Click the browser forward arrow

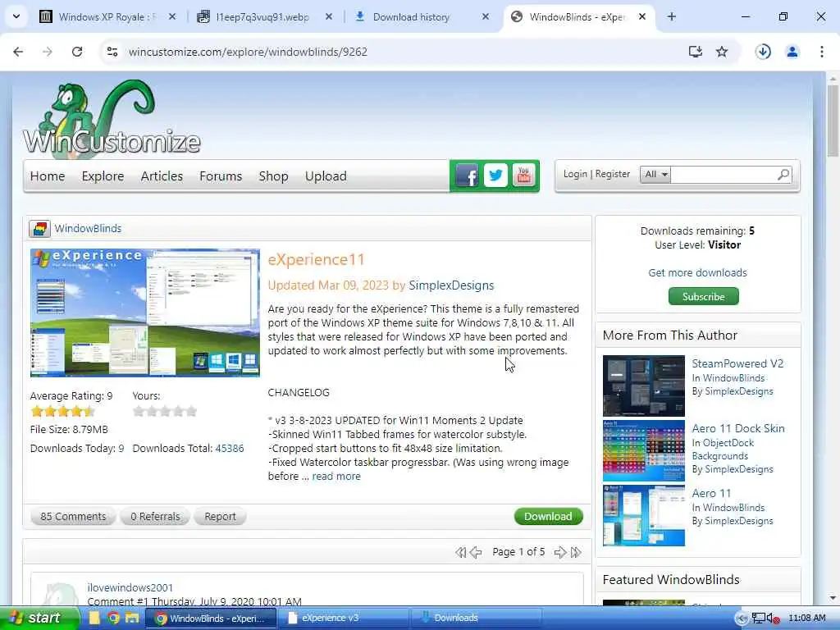coord(48,52)
